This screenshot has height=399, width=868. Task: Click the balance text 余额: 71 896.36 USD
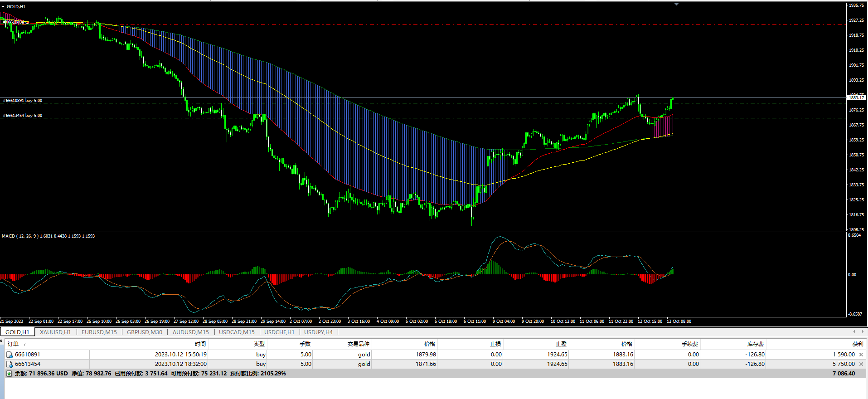tap(41, 374)
